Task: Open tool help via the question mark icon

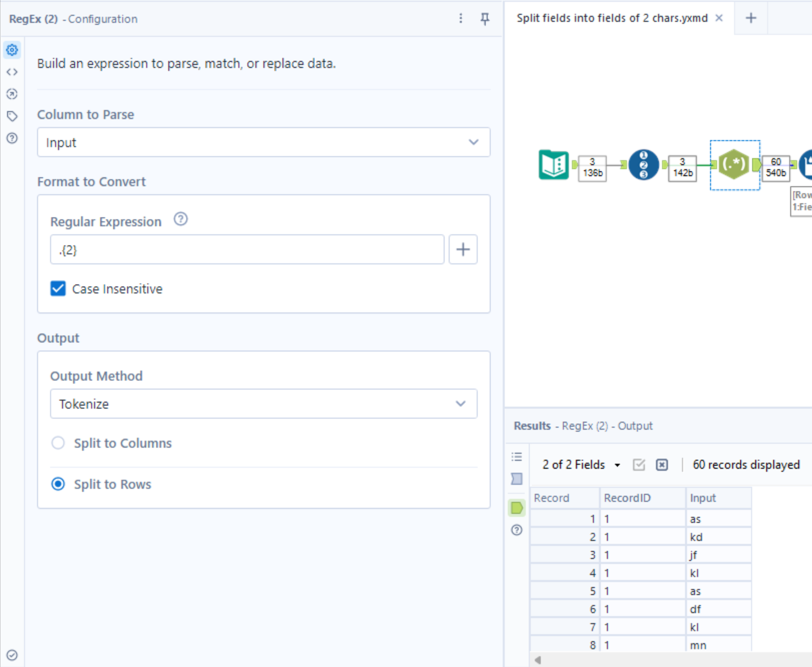Action: point(12,138)
